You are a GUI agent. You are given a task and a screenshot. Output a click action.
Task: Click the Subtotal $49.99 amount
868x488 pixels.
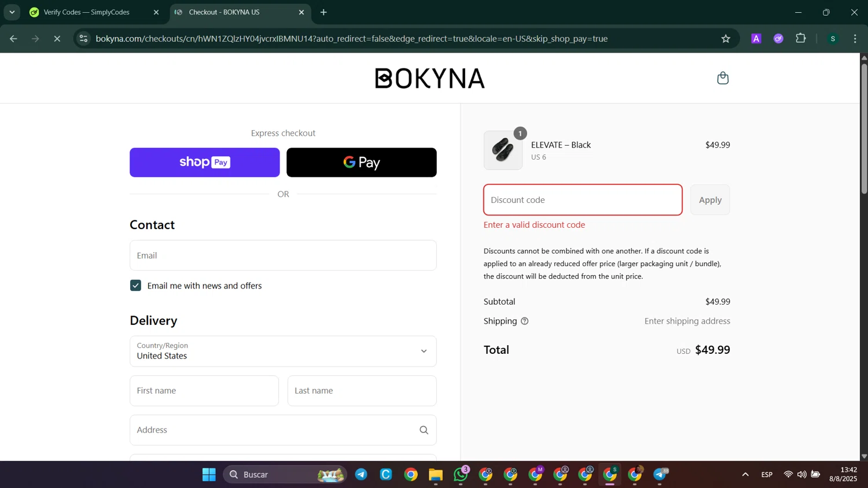click(718, 302)
